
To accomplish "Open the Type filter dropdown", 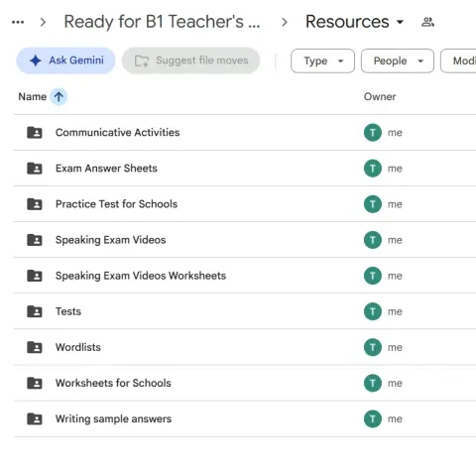I will tap(322, 60).
